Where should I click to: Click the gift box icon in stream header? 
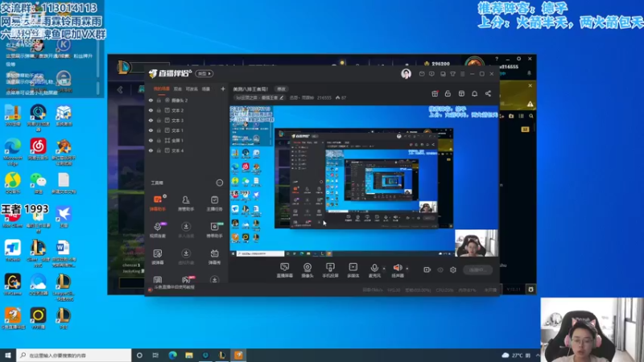pos(435,93)
